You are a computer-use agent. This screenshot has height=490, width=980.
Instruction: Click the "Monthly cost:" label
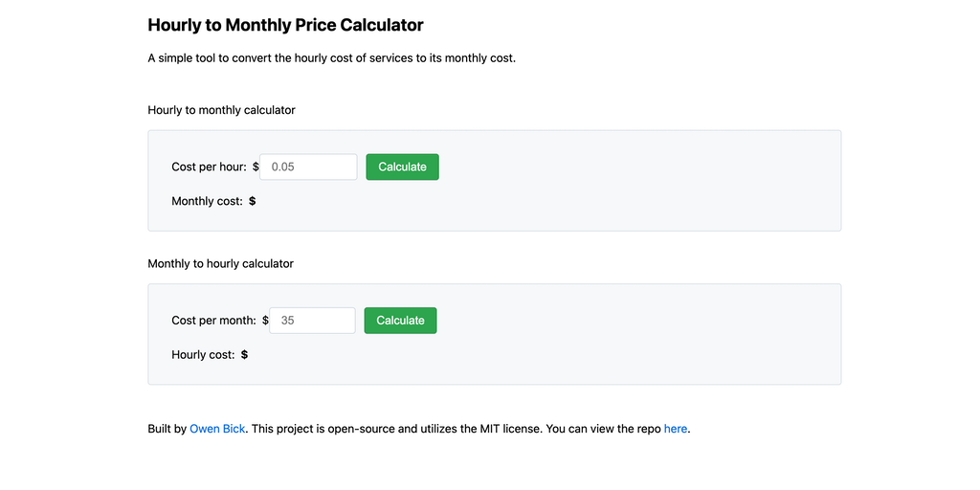[207, 201]
